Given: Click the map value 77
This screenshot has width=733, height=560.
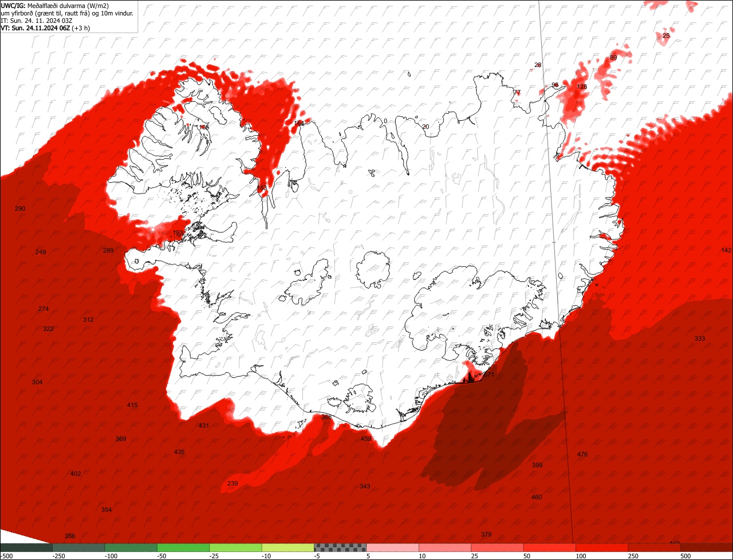Looking at the screenshot, I should (517, 92).
